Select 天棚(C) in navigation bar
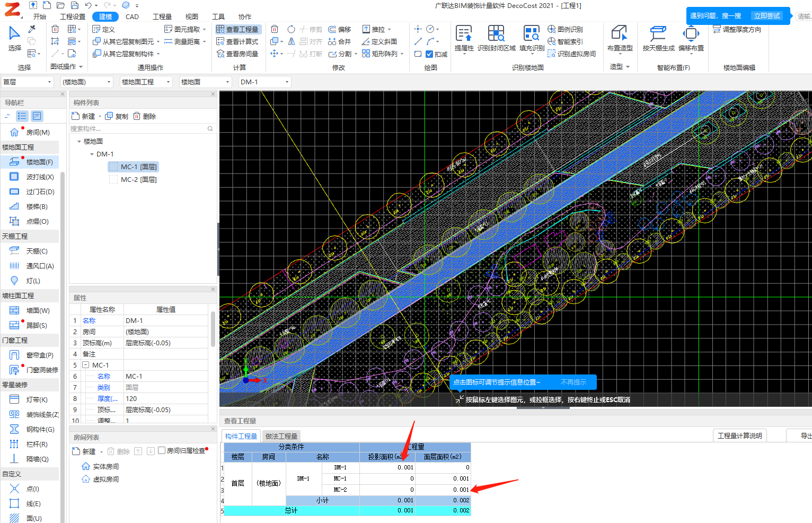 coord(29,251)
